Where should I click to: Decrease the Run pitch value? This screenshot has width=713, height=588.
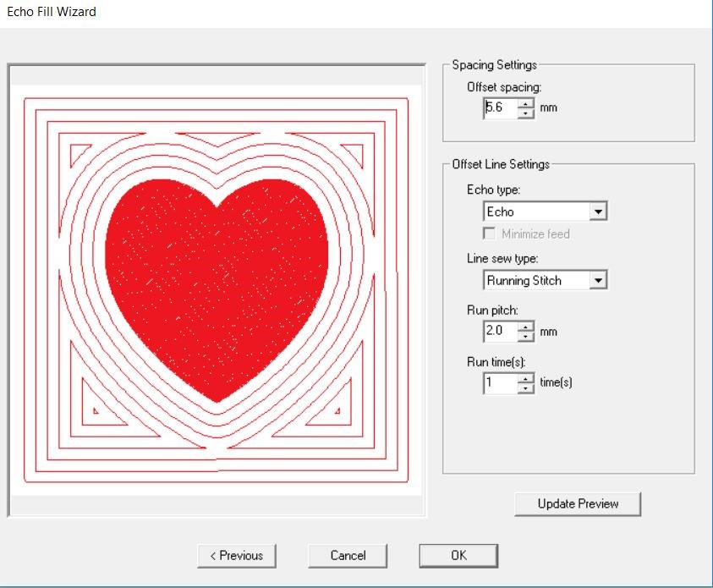coord(526,336)
